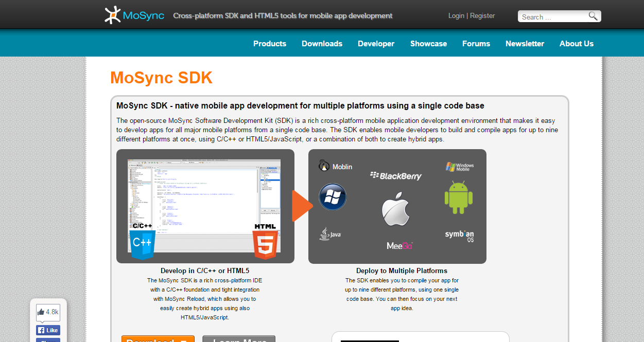Click the Symbian OS logo
Screen dimensions: 644x342
pyautogui.click(x=459, y=237)
